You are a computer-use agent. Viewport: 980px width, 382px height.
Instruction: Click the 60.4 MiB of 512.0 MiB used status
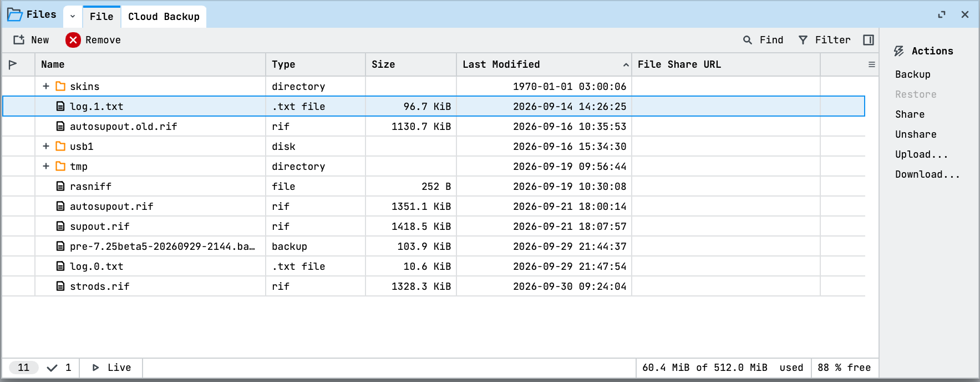coord(723,368)
